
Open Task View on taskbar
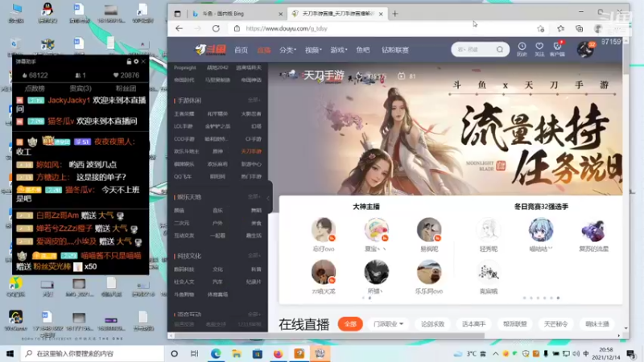(195, 353)
